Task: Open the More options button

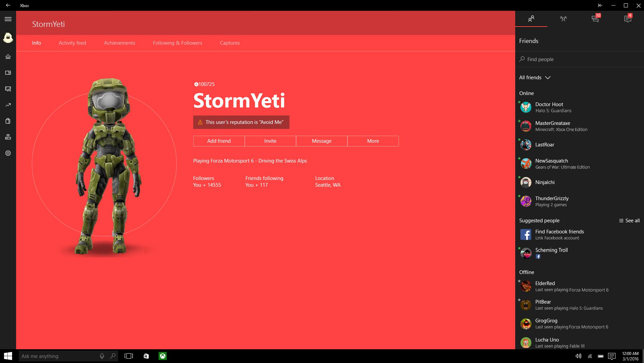Action: click(x=373, y=141)
